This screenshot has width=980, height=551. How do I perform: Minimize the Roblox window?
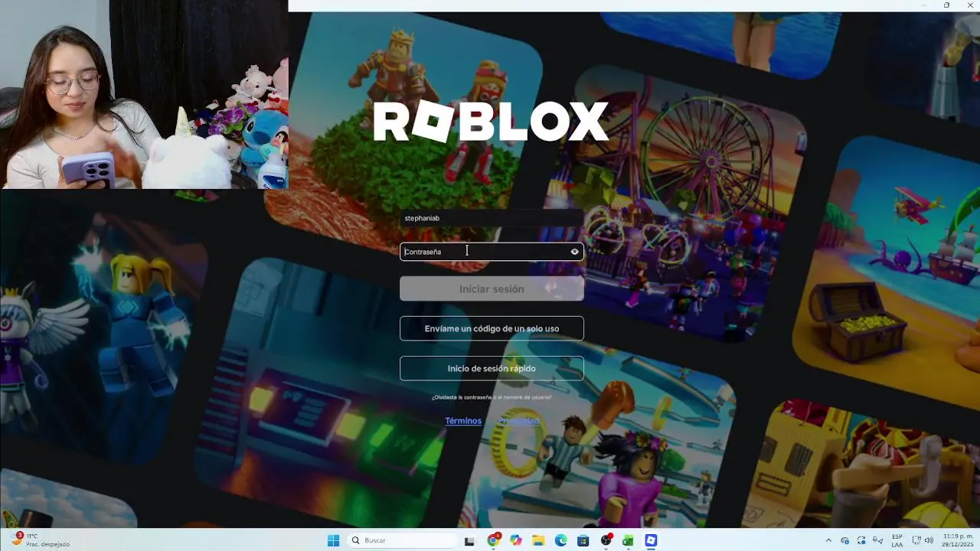coord(925,5)
